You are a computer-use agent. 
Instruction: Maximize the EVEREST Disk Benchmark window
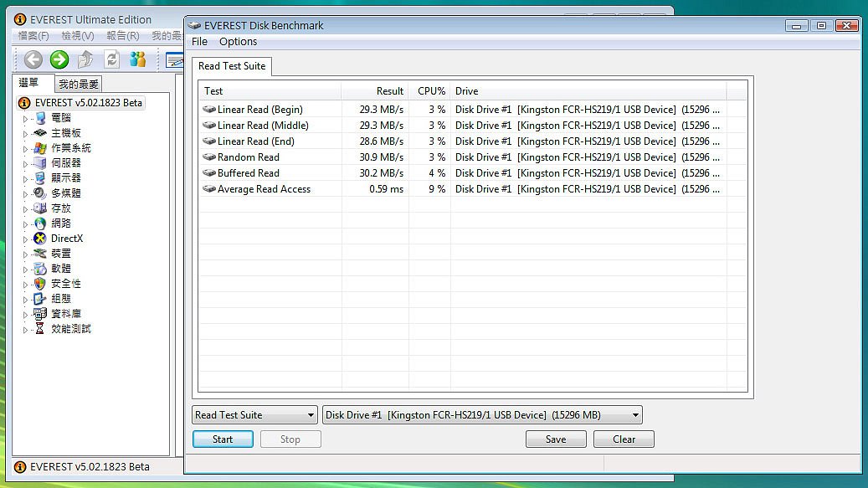pyautogui.click(x=821, y=25)
